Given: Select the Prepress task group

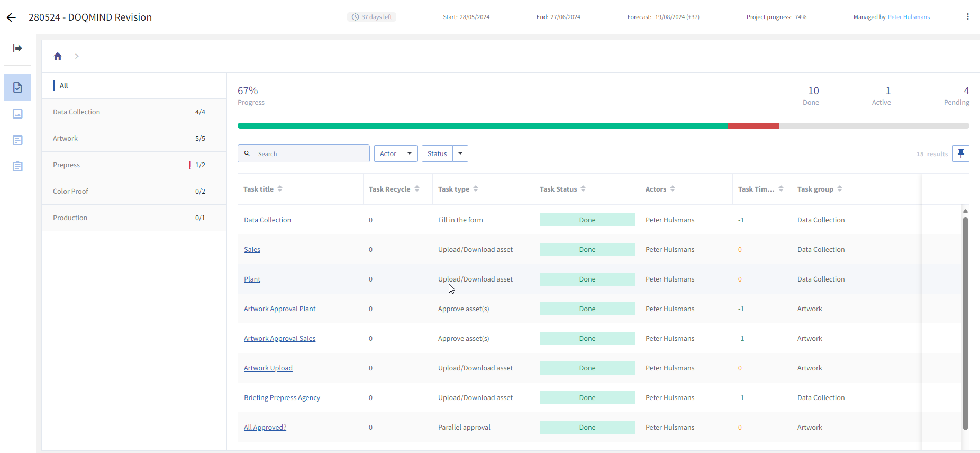Looking at the screenshot, I should (x=67, y=165).
